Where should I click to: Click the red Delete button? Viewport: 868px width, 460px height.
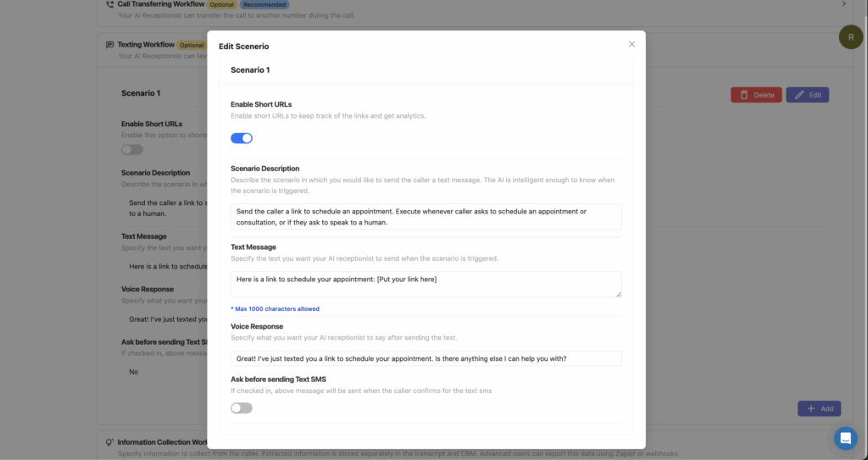coord(756,95)
